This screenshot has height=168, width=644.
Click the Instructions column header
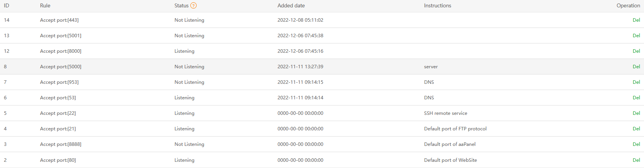(437, 5)
